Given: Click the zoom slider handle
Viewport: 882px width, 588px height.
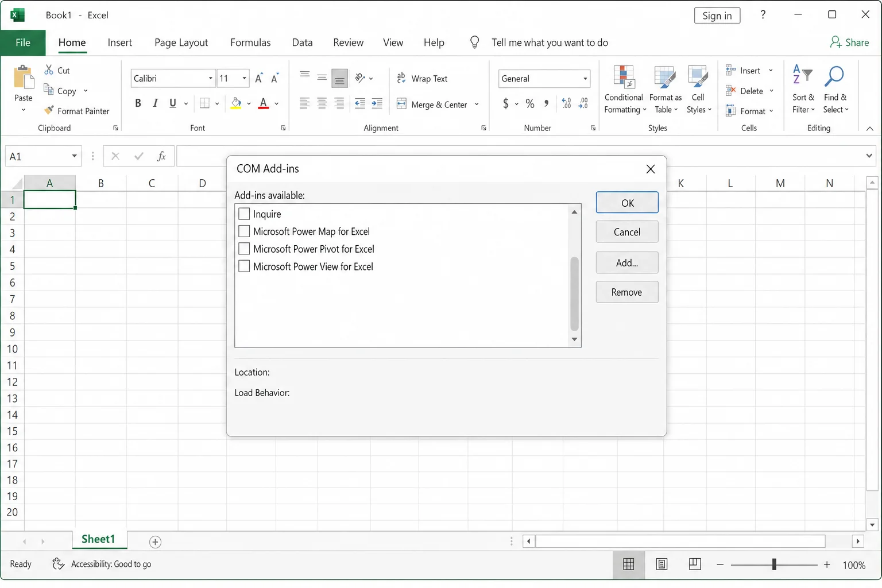Looking at the screenshot, I should point(774,564).
